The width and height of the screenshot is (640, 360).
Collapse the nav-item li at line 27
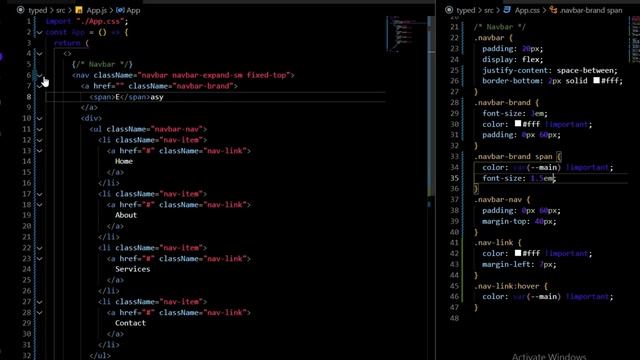(40, 302)
